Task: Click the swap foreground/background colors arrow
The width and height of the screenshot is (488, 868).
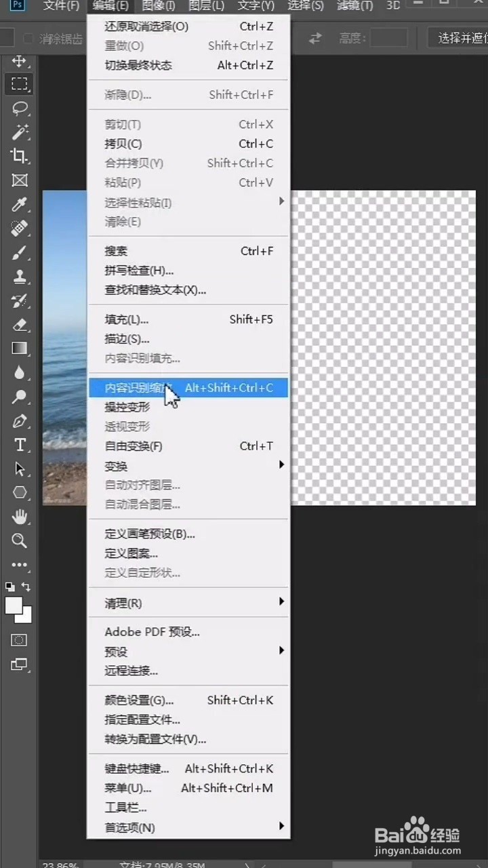Action: pos(26,587)
